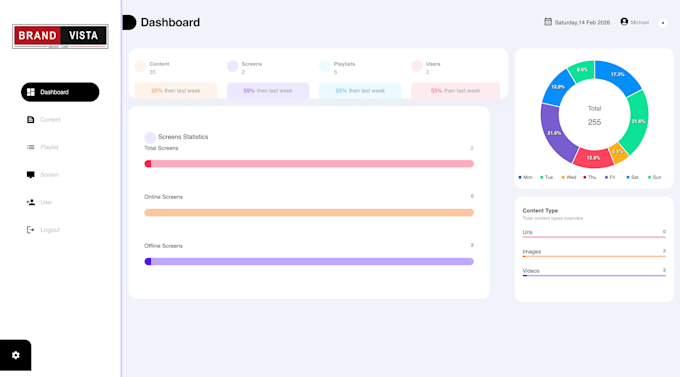Click the Playlists stat card icon
The width and height of the screenshot is (680, 377).
click(325, 66)
